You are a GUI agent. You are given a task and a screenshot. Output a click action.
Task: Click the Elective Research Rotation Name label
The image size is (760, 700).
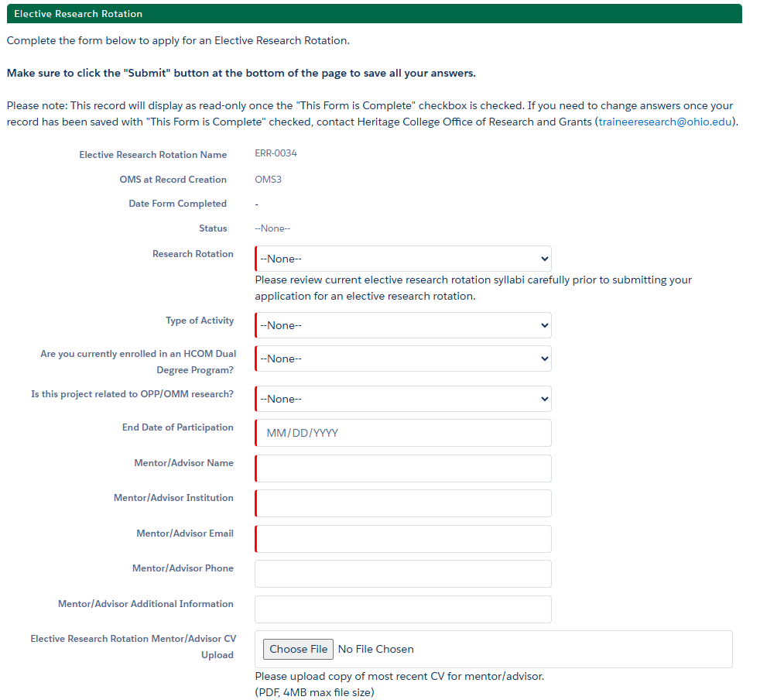pyautogui.click(x=152, y=155)
